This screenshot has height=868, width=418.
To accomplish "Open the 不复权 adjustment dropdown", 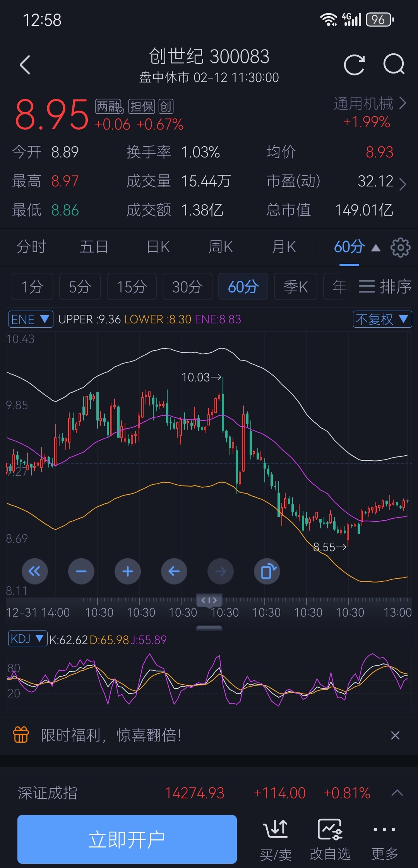I will [x=382, y=320].
